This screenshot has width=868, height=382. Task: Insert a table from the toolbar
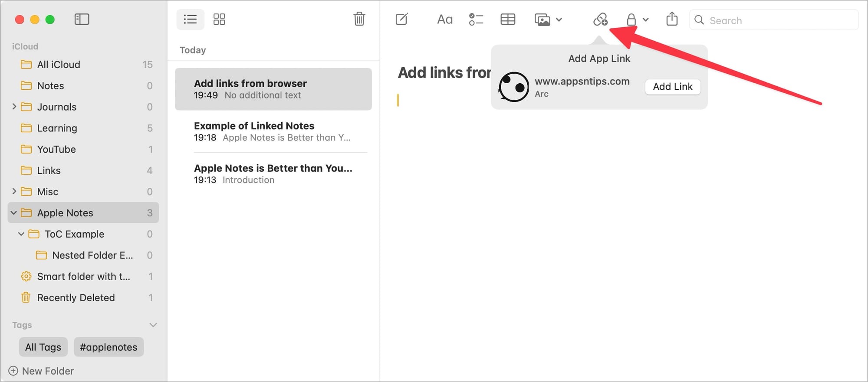507,20
